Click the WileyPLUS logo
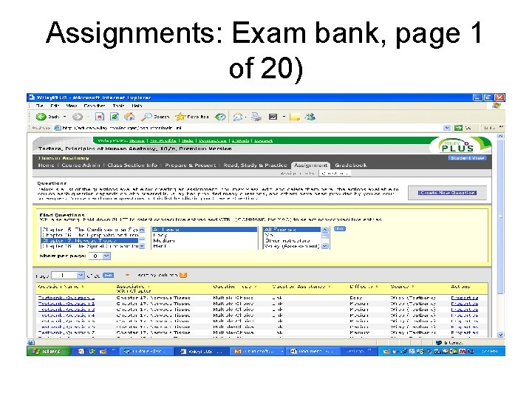This screenshot has width=532, height=399. [x=457, y=146]
